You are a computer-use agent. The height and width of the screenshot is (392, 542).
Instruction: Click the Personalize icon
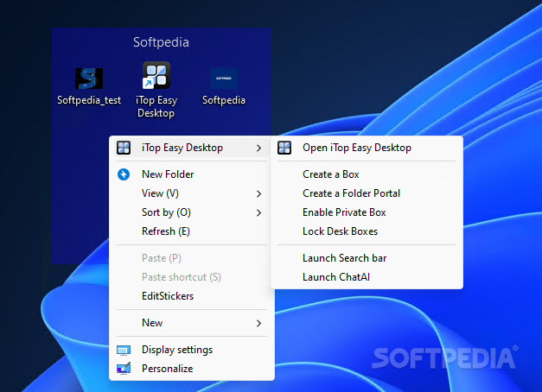(124, 369)
